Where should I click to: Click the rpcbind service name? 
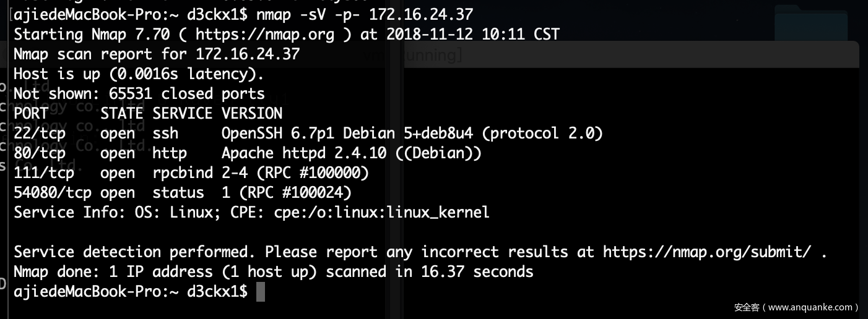click(x=183, y=173)
